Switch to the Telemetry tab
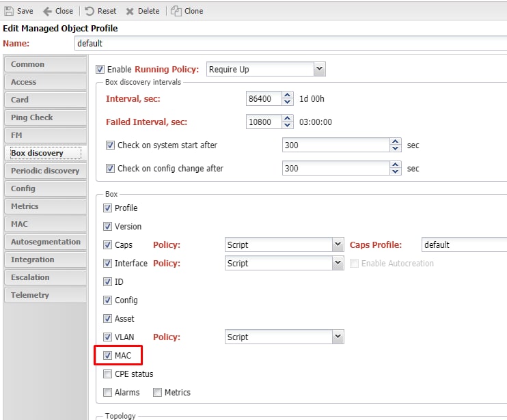This screenshot has height=420, width=507. click(x=46, y=295)
